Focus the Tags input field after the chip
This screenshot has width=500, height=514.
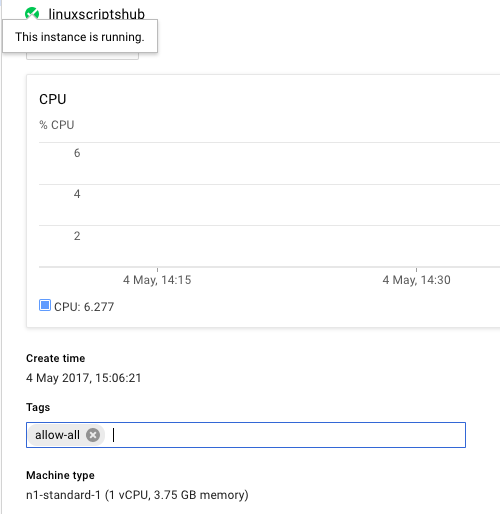(x=287, y=435)
